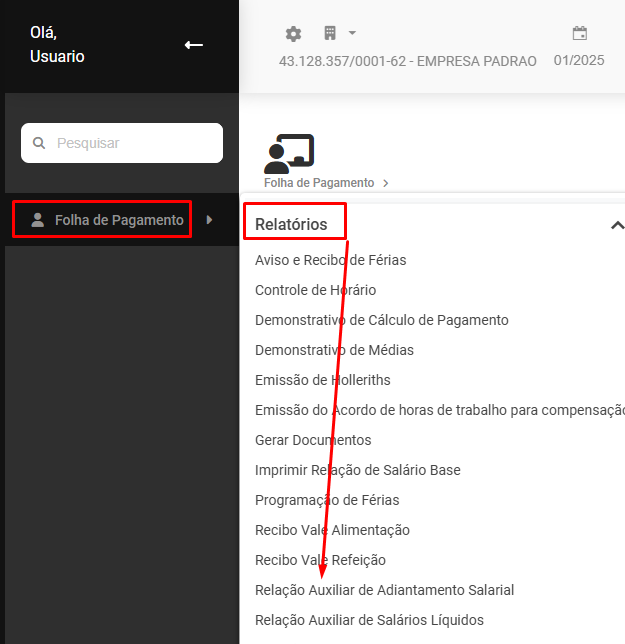Expand the Folha de Pagamento sidebar arrow
Screen dimensions: 625x644
pos(209,220)
